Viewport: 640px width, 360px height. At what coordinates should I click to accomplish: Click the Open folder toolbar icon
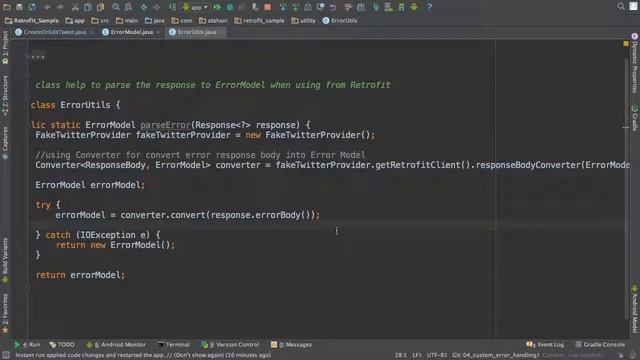(7, 7)
